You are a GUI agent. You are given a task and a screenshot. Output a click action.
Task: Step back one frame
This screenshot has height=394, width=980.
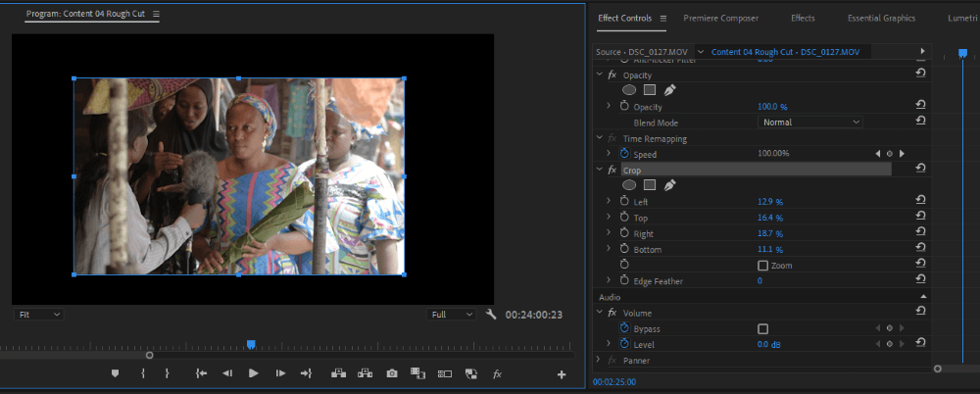coord(227,373)
